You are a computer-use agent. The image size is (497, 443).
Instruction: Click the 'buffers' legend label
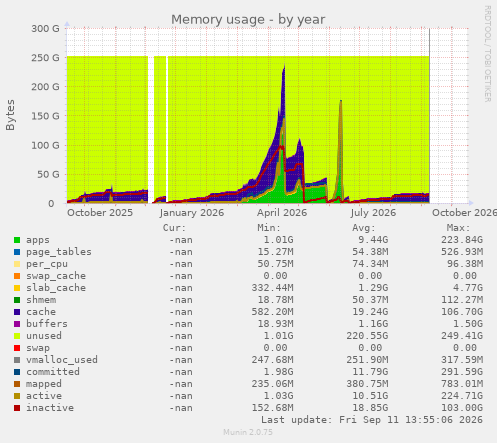click(x=47, y=324)
